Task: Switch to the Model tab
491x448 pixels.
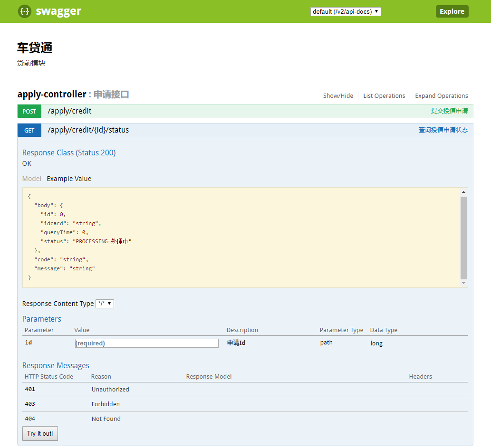Action: coord(32,179)
